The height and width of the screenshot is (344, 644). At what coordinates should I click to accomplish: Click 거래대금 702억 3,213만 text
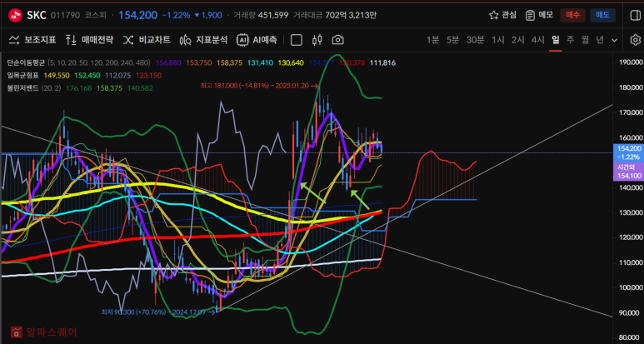click(335, 15)
